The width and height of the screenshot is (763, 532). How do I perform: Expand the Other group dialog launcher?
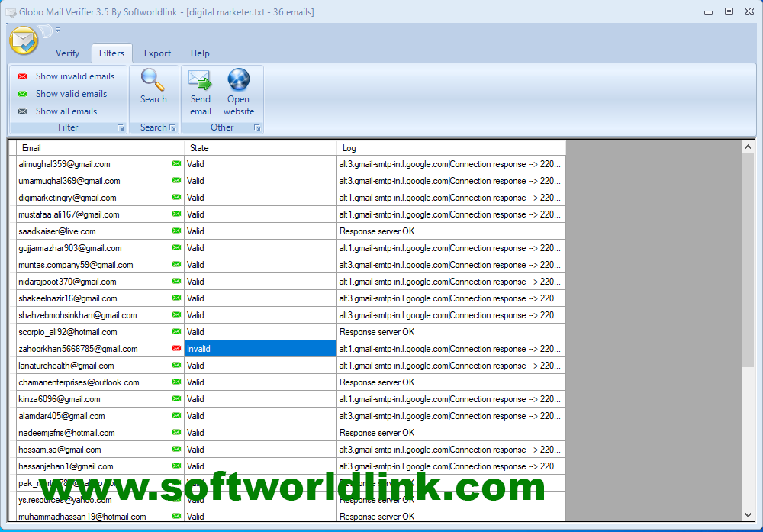coord(257,128)
